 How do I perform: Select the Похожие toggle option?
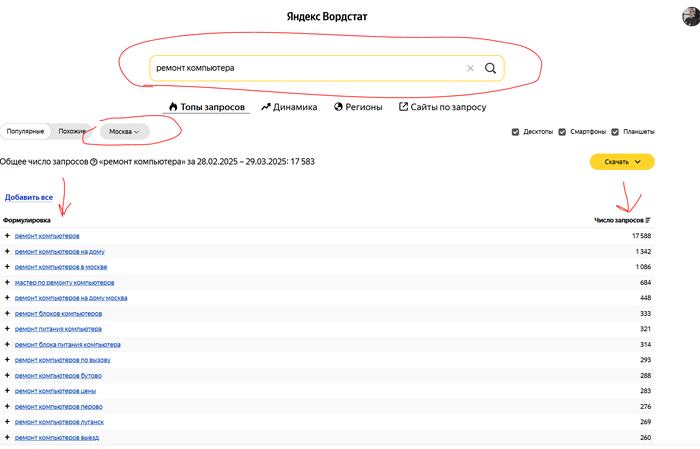(72, 131)
